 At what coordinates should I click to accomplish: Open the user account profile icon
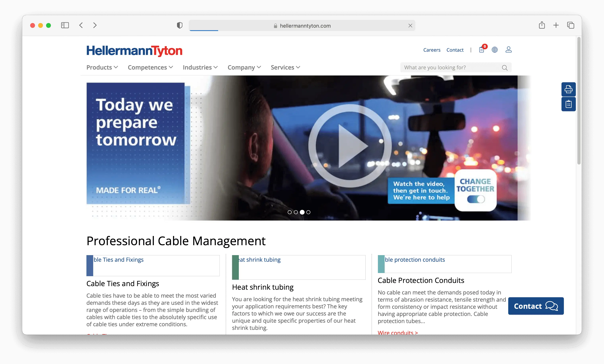click(508, 50)
